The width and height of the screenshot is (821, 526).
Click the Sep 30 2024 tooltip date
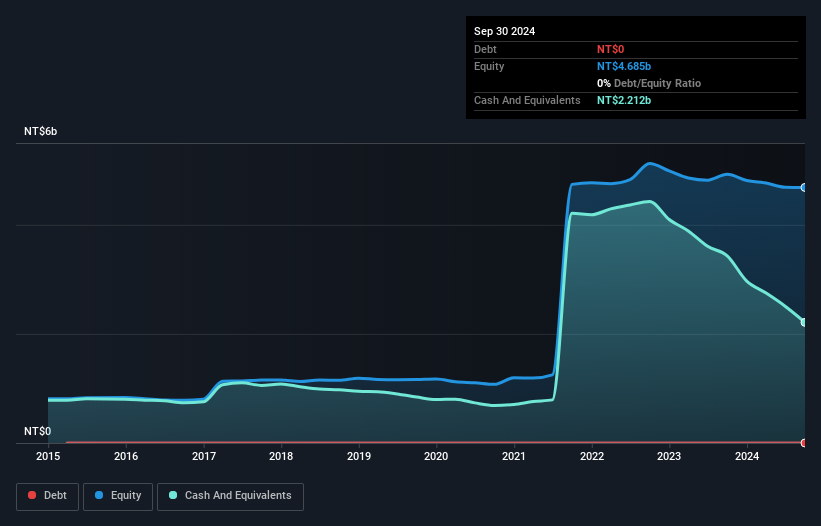(504, 31)
